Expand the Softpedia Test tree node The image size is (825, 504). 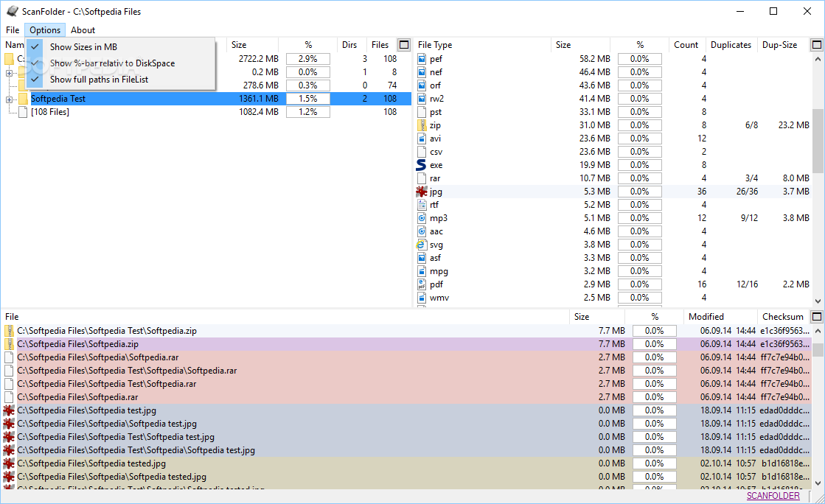[x=9, y=99]
